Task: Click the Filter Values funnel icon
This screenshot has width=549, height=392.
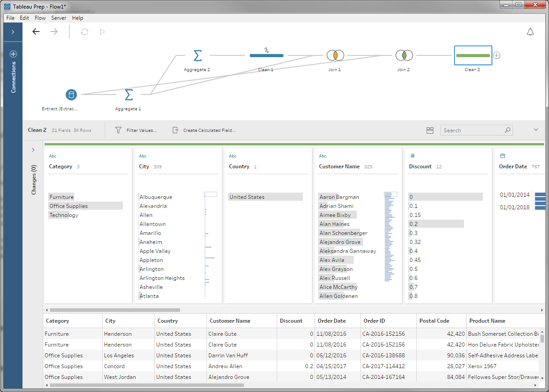Action: [x=118, y=130]
